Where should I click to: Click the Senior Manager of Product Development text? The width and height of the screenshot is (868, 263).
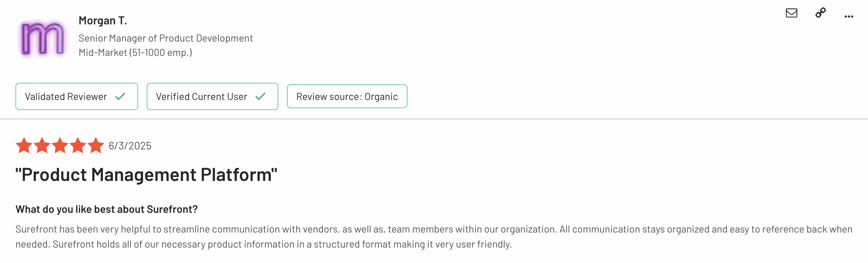166,38
